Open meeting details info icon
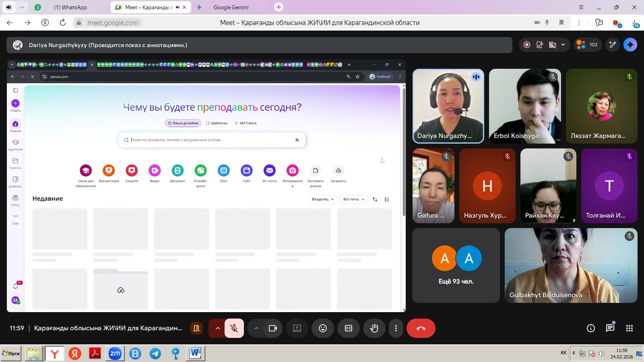This screenshot has height=362, width=644. [590, 328]
